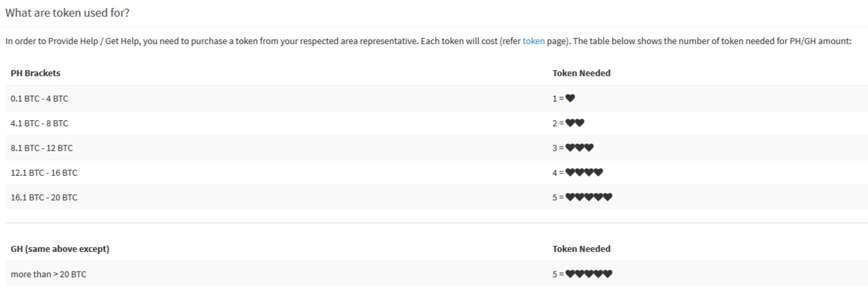Screen dimensions: 868x292
Task: Select the 16.1 BTC - 20 BTC row
Action: click(437, 197)
